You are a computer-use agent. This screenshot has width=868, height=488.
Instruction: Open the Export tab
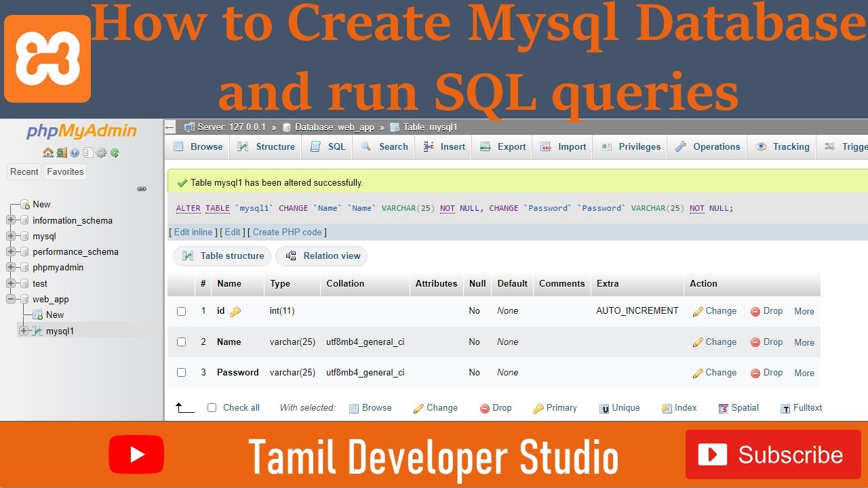(503, 147)
